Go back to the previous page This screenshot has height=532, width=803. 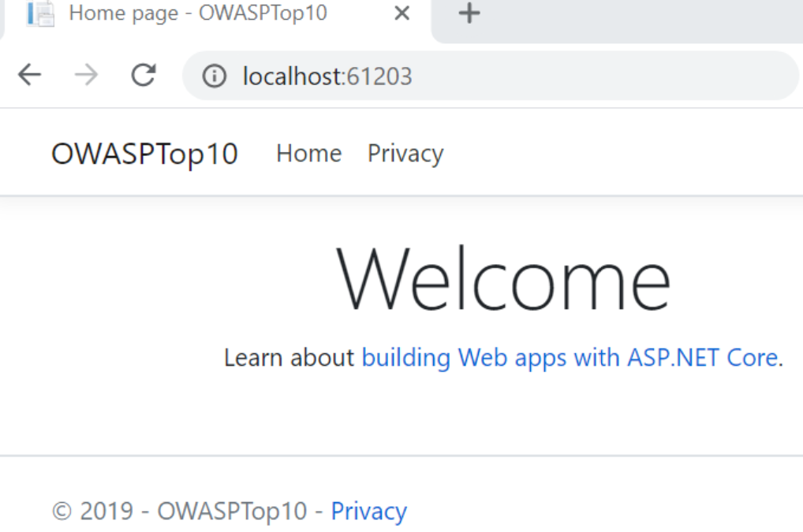30,76
